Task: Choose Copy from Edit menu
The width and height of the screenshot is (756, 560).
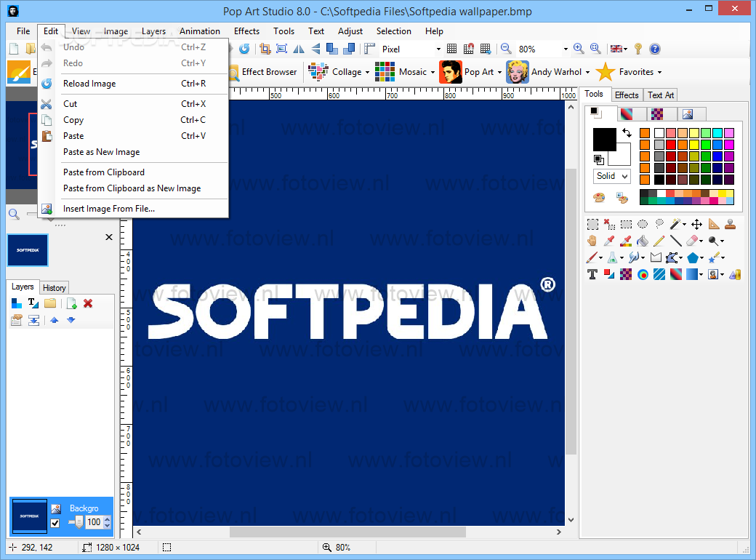Action: pos(132,119)
